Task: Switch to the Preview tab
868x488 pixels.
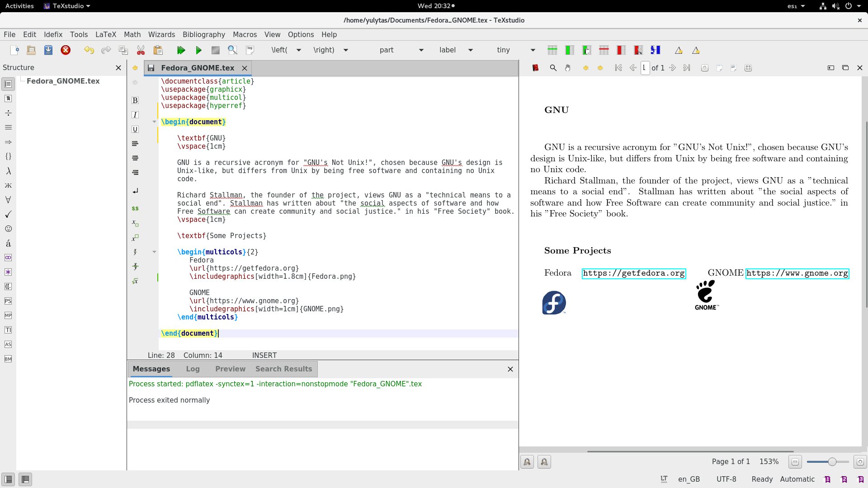Action: [230, 369]
